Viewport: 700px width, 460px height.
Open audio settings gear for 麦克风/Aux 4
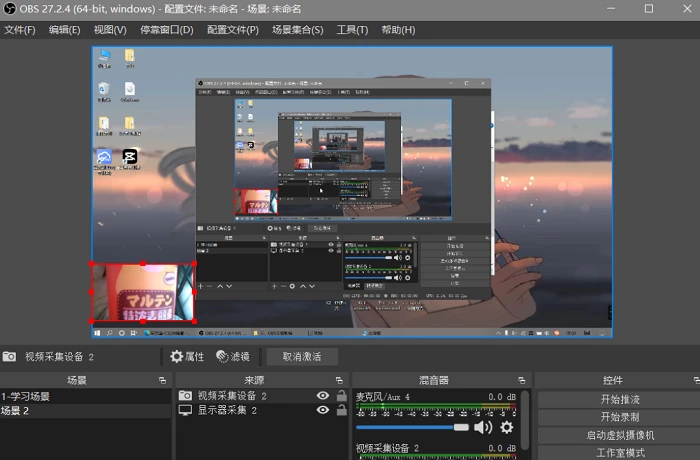[x=506, y=427]
